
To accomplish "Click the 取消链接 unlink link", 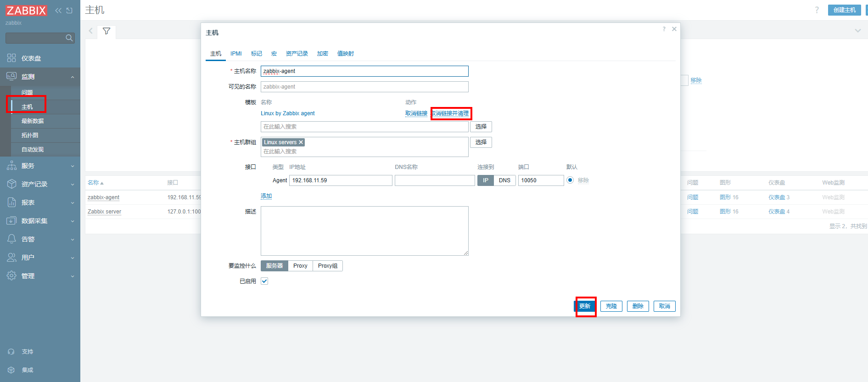I will click(x=416, y=113).
